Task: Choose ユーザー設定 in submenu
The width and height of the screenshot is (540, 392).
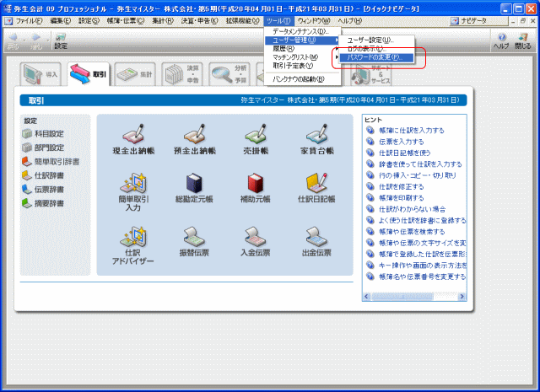Action: [x=376, y=40]
